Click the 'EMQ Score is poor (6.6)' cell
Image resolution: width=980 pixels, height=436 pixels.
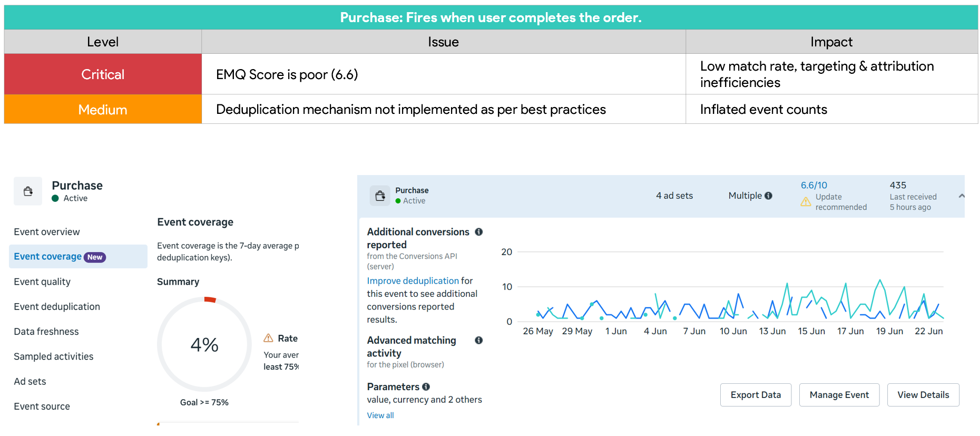pos(444,74)
